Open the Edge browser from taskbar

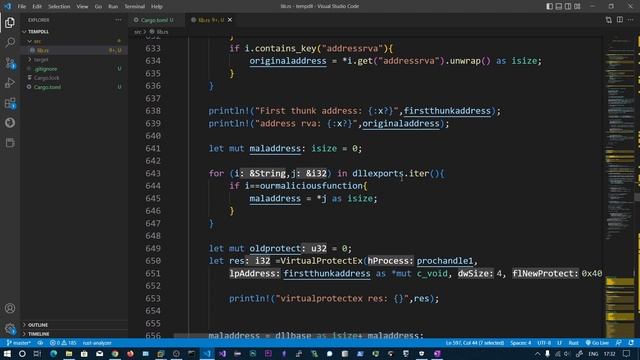pyautogui.click(x=53, y=353)
